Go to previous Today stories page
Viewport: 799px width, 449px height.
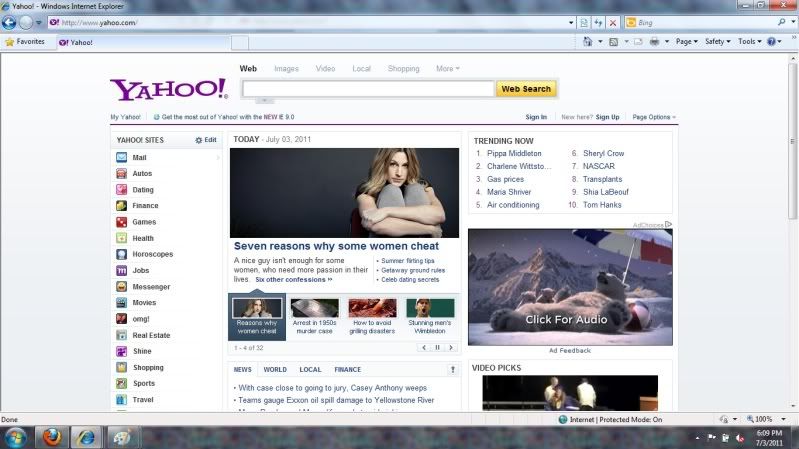424,348
